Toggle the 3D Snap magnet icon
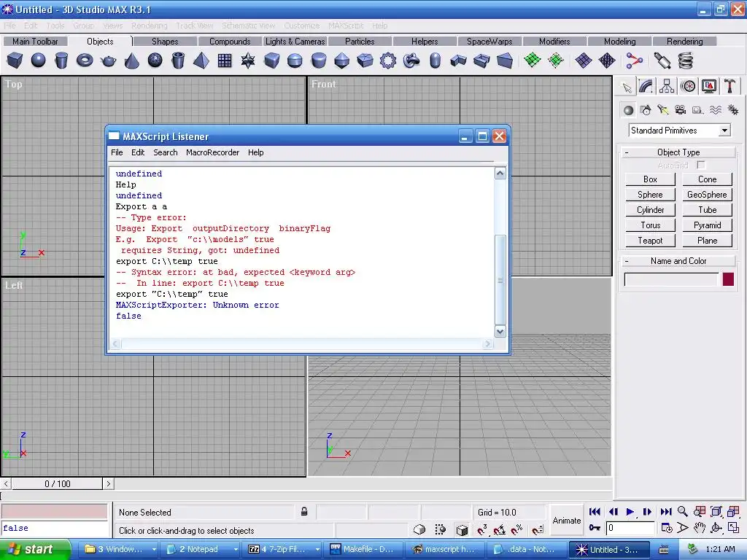 click(482, 529)
